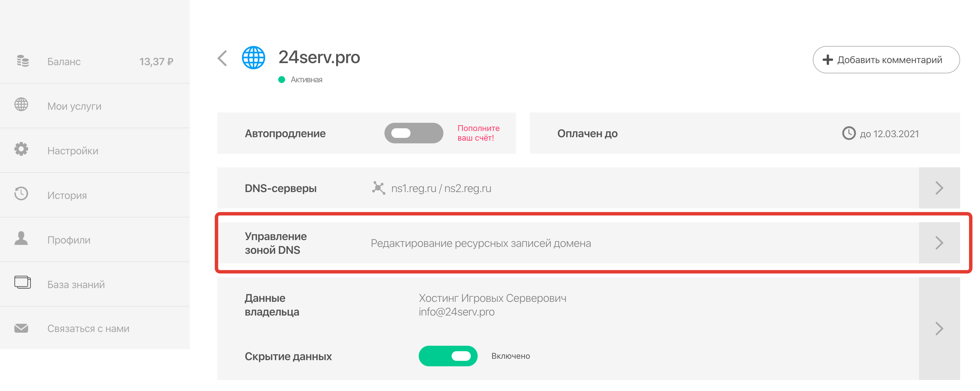Screen dimensions: 980x391
Task: Click the Оплачен до date 12.03.2021
Action: click(x=889, y=134)
